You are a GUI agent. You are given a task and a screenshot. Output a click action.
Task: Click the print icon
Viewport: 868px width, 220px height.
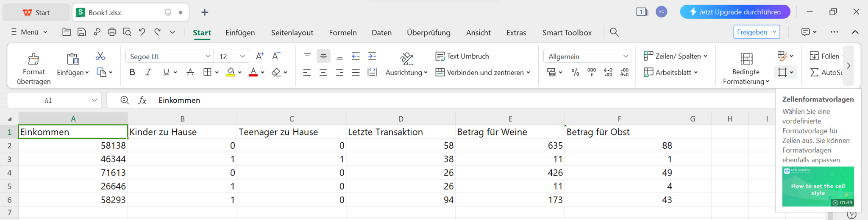[112, 32]
